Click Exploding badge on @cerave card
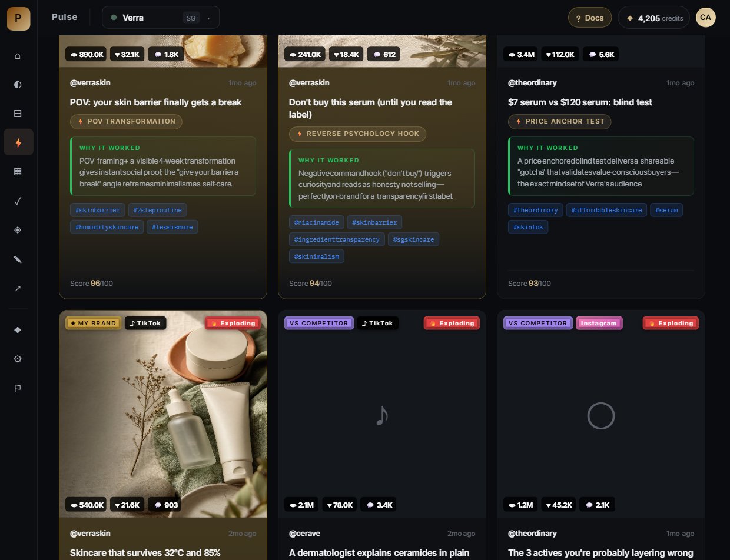 tap(452, 323)
